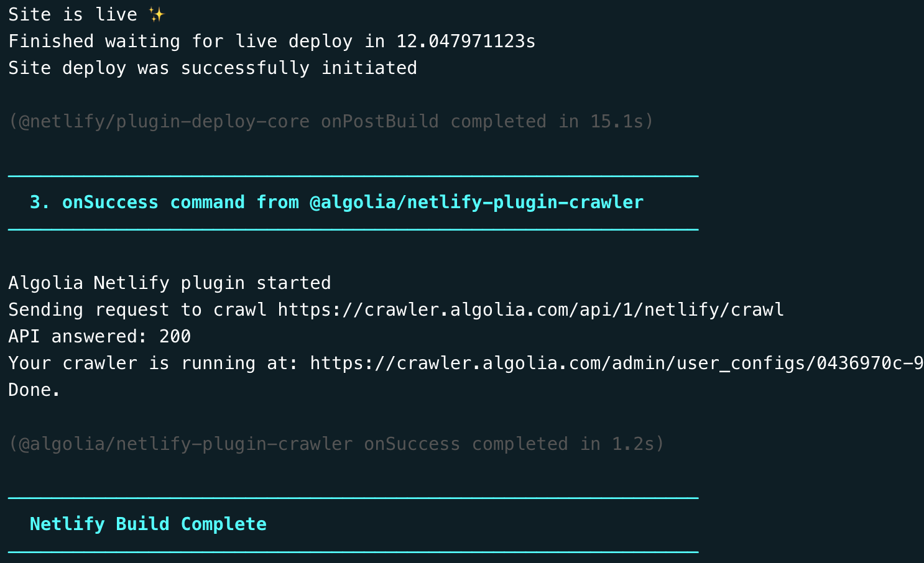
Task: Click the "Site deploy was successfully initiated" line
Action: click(213, 68)
